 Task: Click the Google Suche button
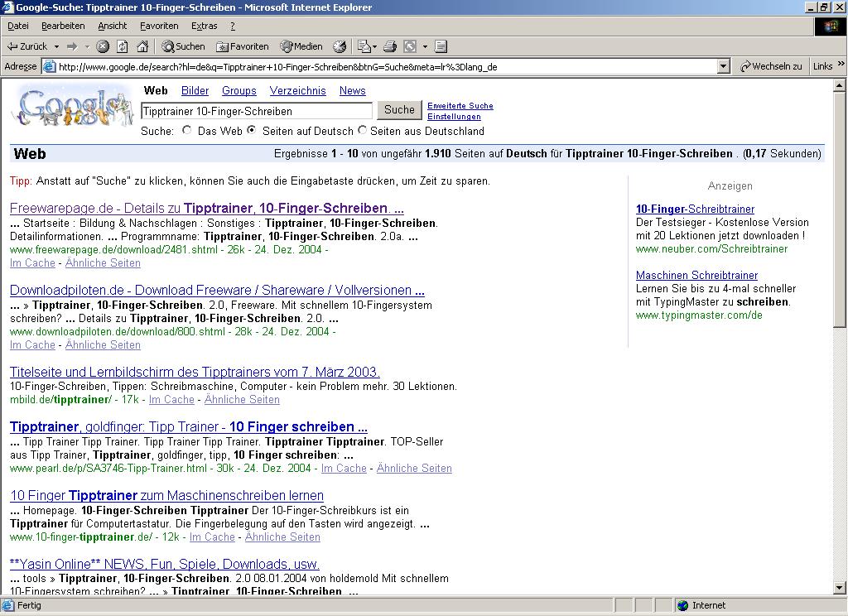click(399, 110)
